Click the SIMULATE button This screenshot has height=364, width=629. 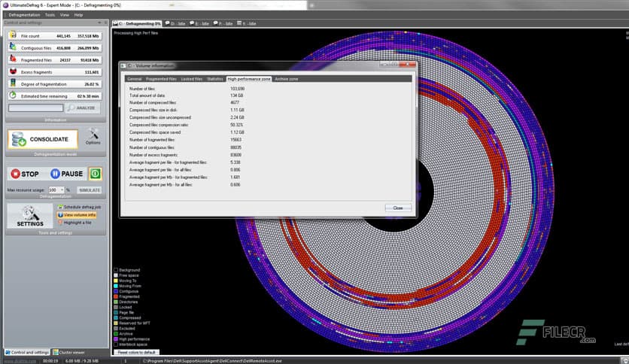click(x=89, y=190)
